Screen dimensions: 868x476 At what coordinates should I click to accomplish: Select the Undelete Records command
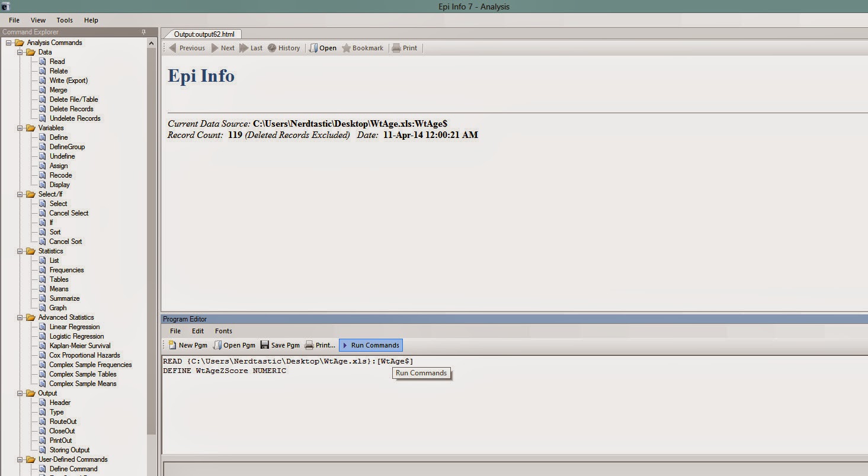tap(75, 118)
